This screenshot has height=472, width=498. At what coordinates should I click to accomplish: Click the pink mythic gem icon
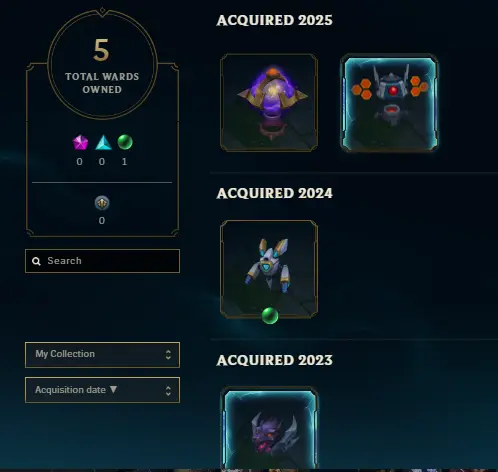80,142
